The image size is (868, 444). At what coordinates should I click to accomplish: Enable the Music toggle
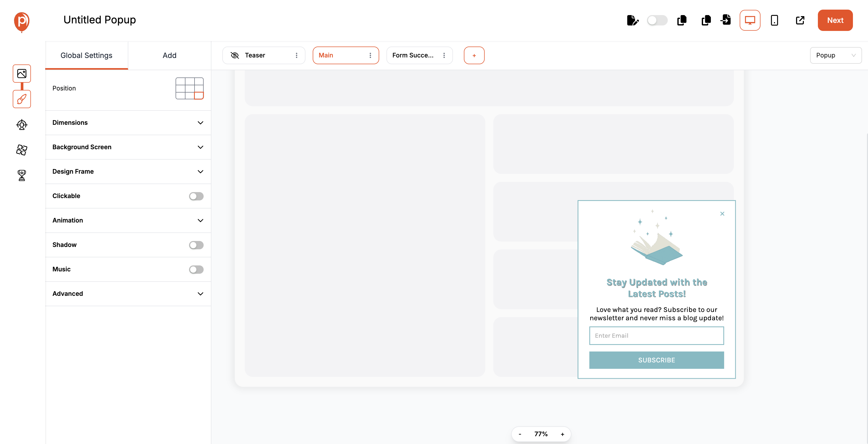(x=196, y=269)
